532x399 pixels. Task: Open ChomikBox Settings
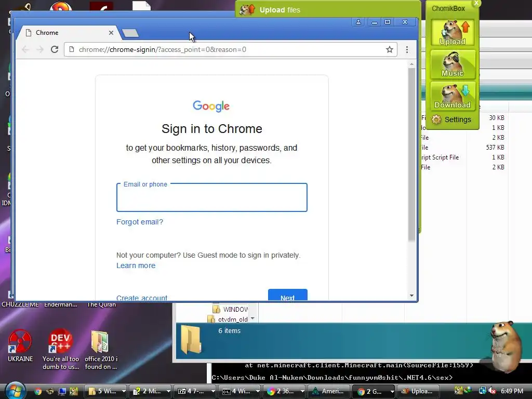point(457,119)
